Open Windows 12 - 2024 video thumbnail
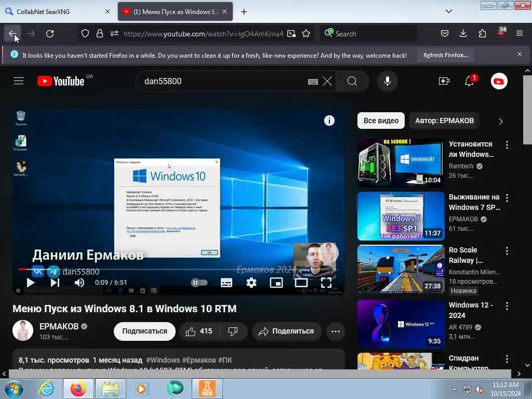532x399 pixels. pyautogui.click(x=401, y=324)
